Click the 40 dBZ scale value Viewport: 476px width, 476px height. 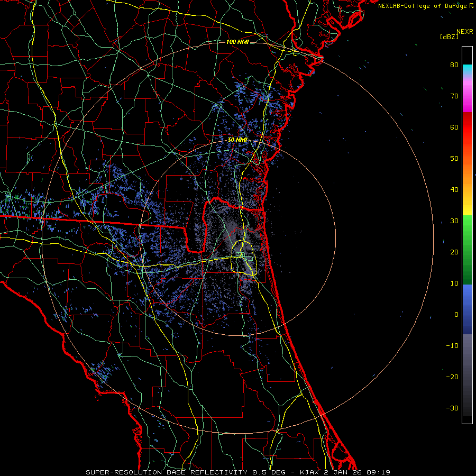[x=454, y=190]
